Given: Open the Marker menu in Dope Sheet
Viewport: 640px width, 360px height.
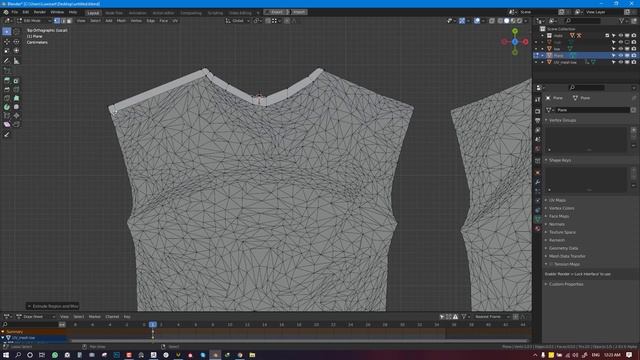Looking at the screenshot, I should [95, 317].
